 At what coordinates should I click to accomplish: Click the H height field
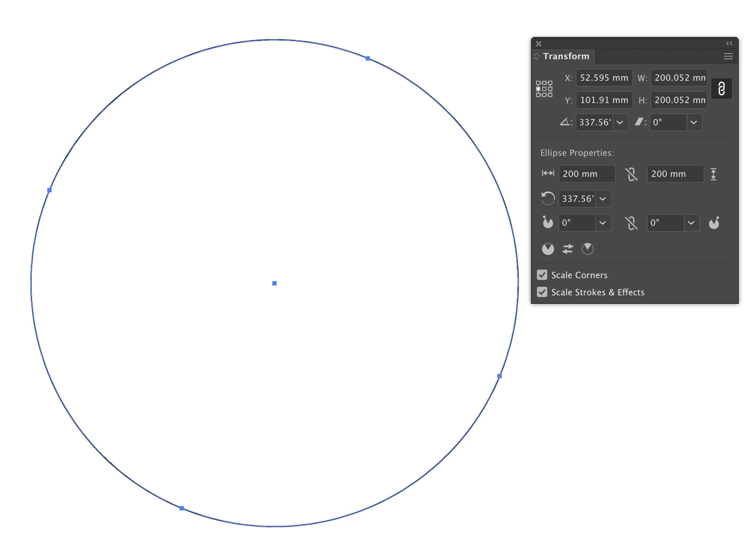click(x=679, y=100)
